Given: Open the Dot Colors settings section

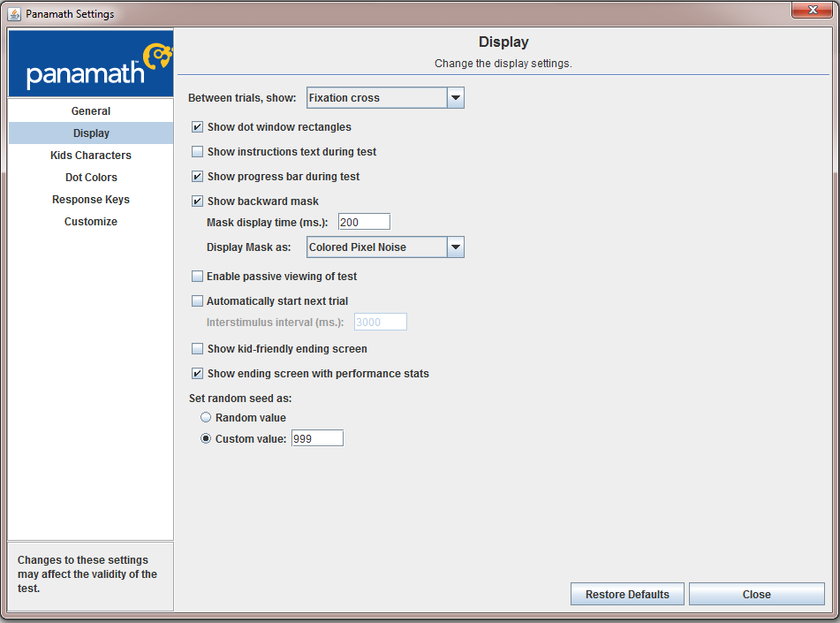Looking at the screenshot, I should [x=91, y=177].
